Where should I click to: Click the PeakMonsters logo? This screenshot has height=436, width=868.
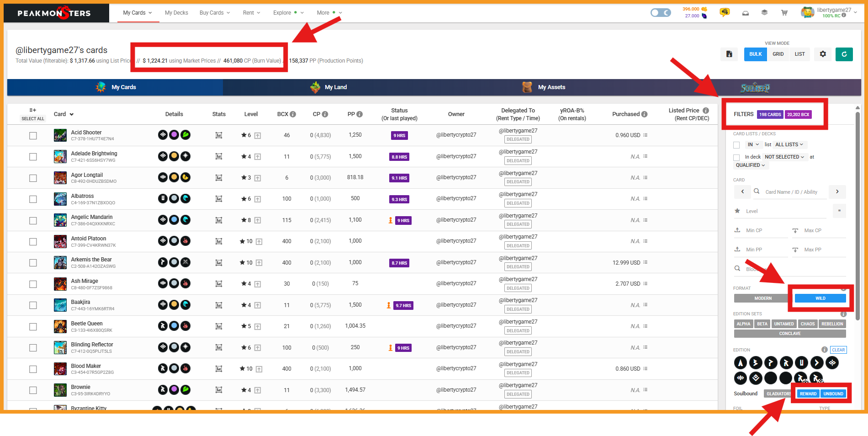54,13
